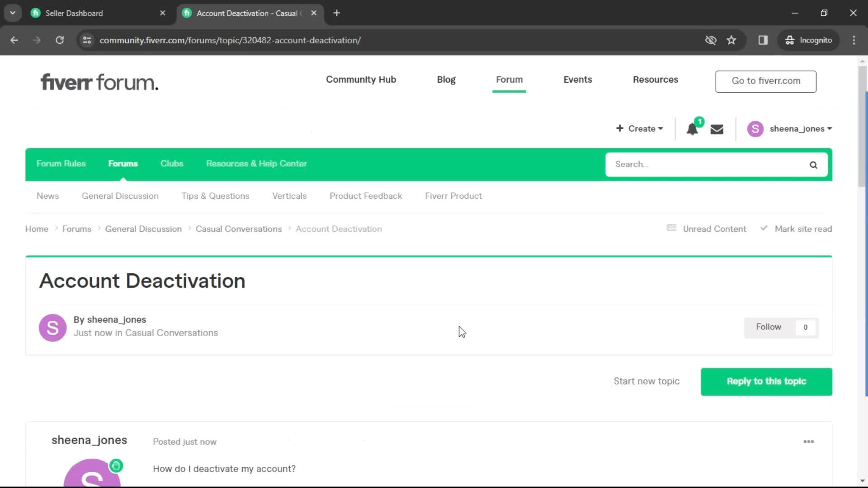Select the Forums tab in green bar
Screen dimensions: 868x488
(123, 164)
